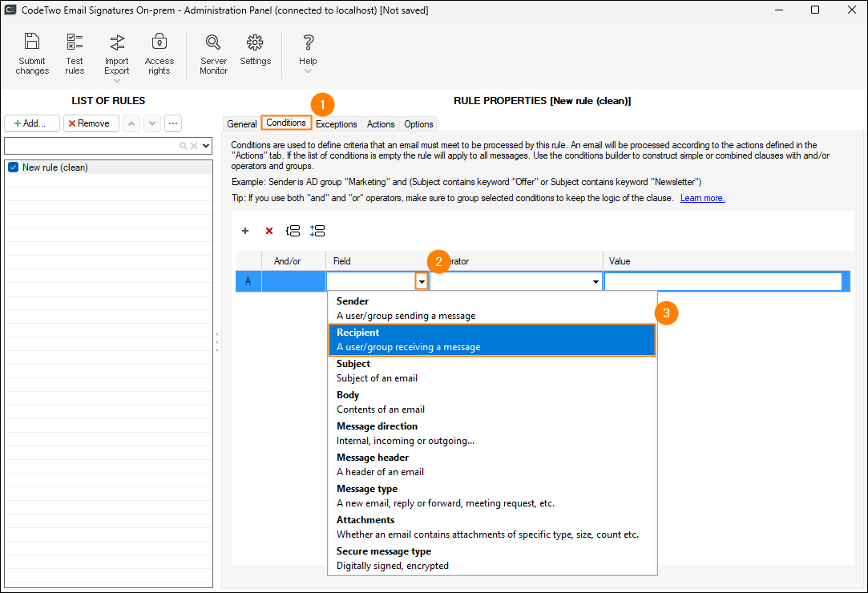
Task: Open the rules search filter dropdown
Action: [207, 146]
